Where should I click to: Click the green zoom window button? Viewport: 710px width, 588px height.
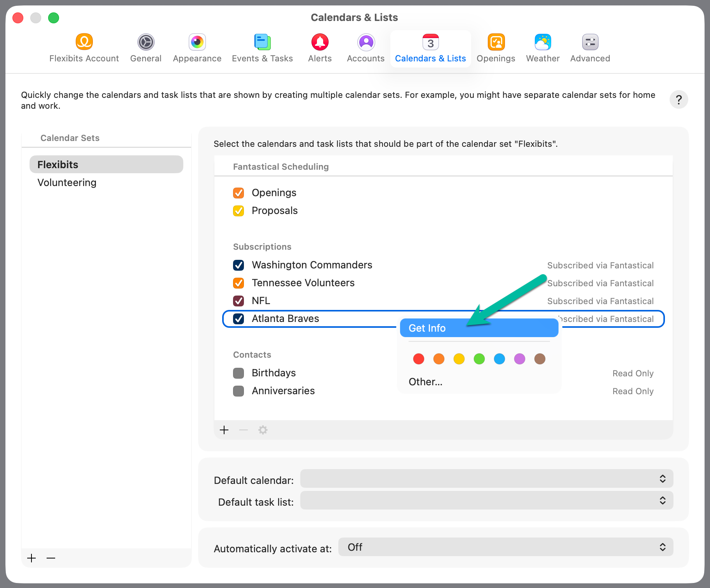(x=54, y=18)
